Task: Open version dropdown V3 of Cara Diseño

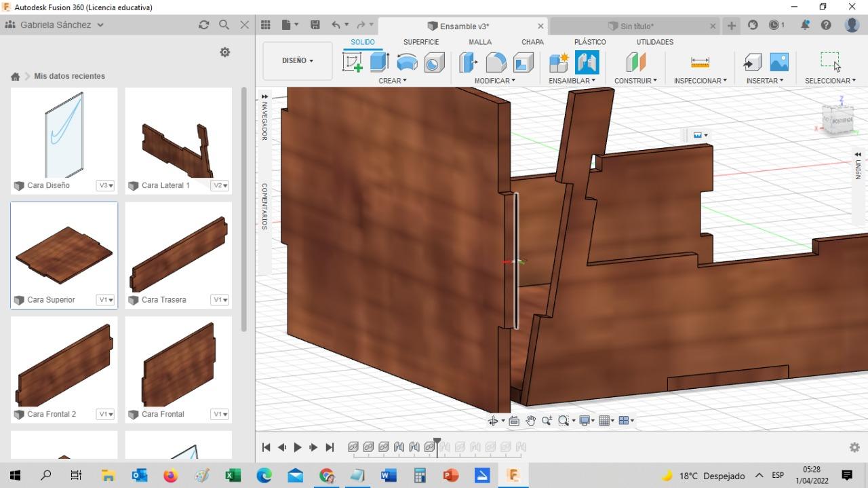Action: tap(105, 185)
